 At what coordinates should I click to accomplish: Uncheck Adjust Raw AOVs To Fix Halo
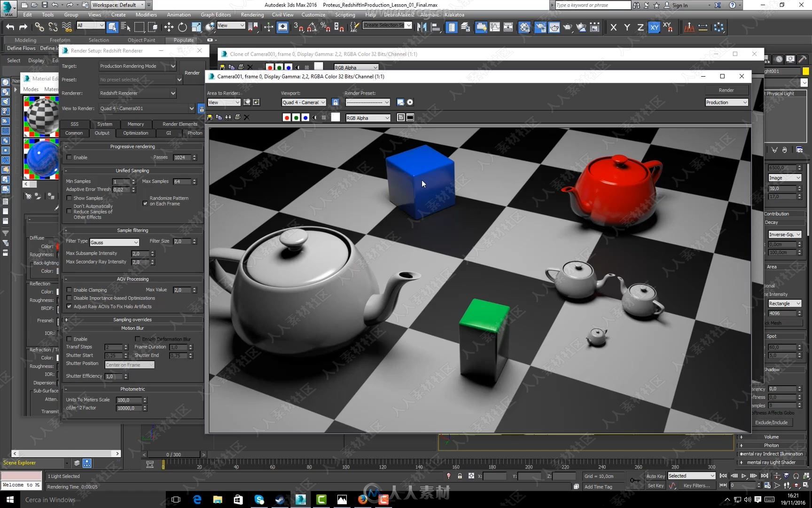pos(69,306)
